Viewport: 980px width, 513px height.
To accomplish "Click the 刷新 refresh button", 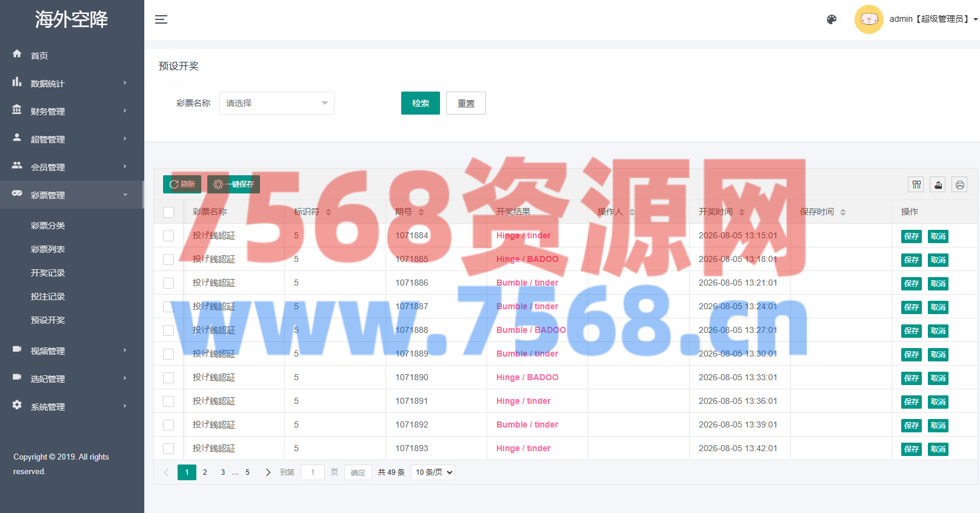I will coord(182,184).
